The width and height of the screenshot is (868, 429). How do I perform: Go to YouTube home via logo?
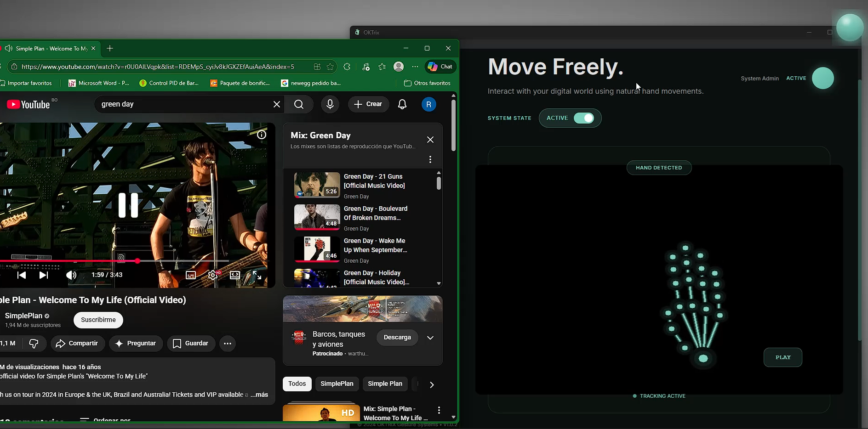click(x=29, y=105)
